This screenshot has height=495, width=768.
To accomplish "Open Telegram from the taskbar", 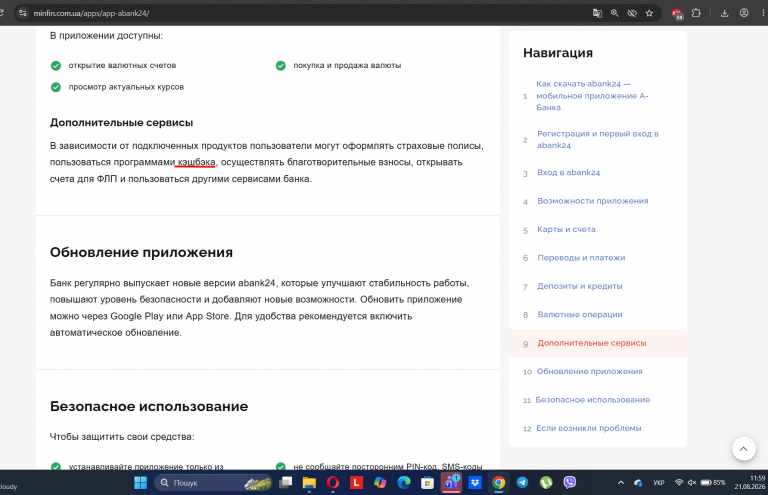I will pos(522,483).
